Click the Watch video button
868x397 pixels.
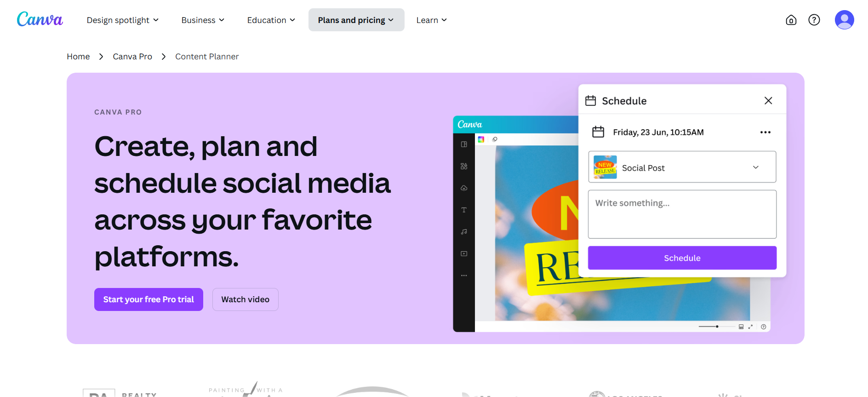click(246, 299)
